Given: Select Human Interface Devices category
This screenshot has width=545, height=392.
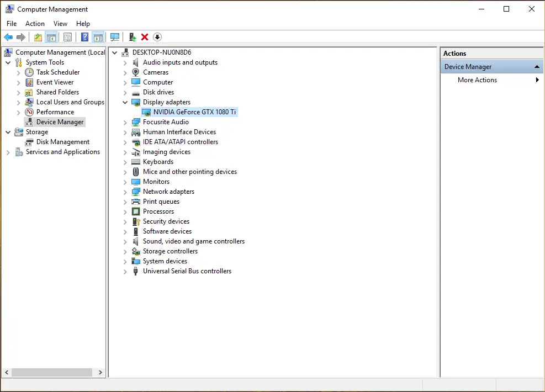Looking at the screenshot, I should [x=179, y=132].
